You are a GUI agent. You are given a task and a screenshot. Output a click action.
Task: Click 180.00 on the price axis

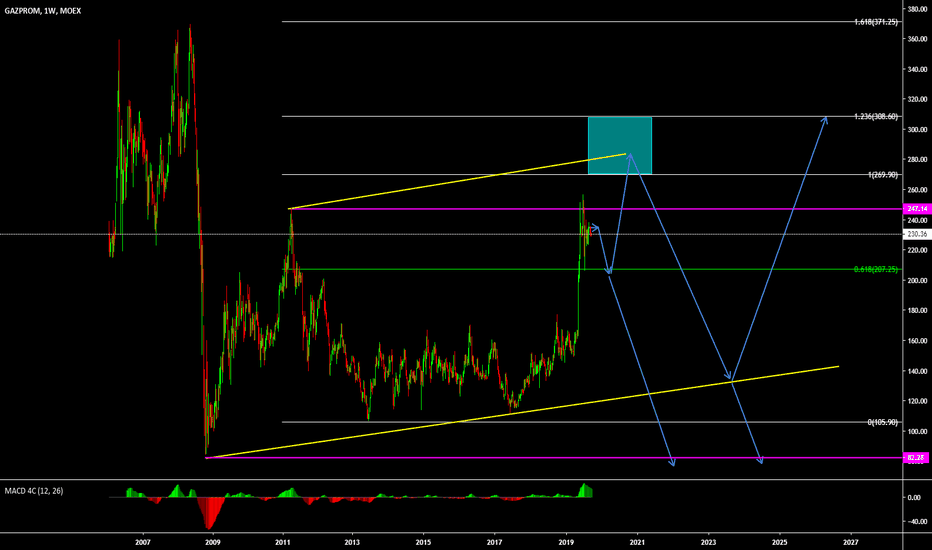pyautogui.click(x=918, y=310)
